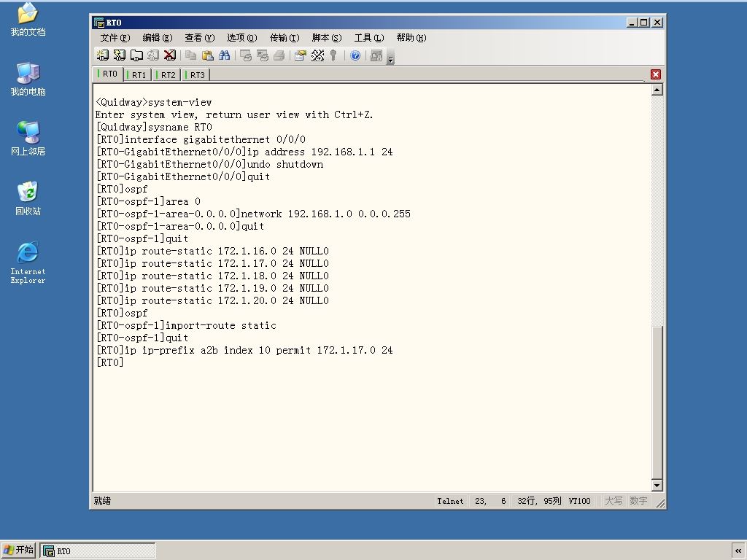This screenshot has height=560, width=747.
Task: Select the 网上邻居 desktop icon
Action: coord(28,139)
